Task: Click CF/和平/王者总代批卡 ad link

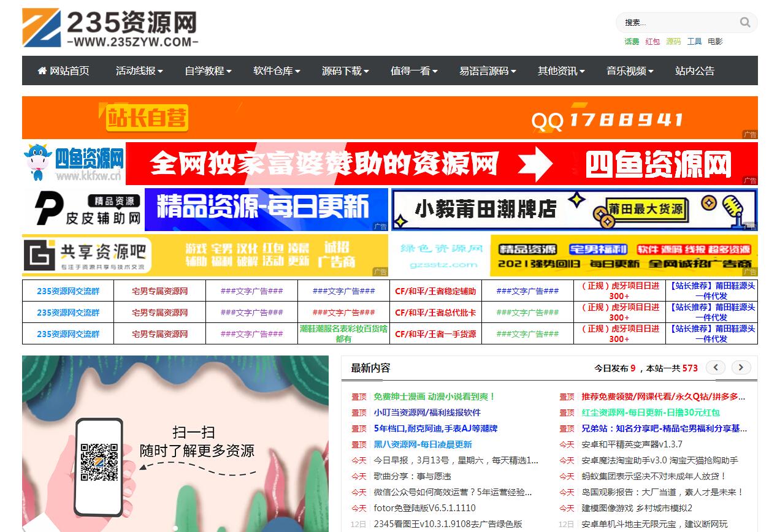Action: click(435, 313)
